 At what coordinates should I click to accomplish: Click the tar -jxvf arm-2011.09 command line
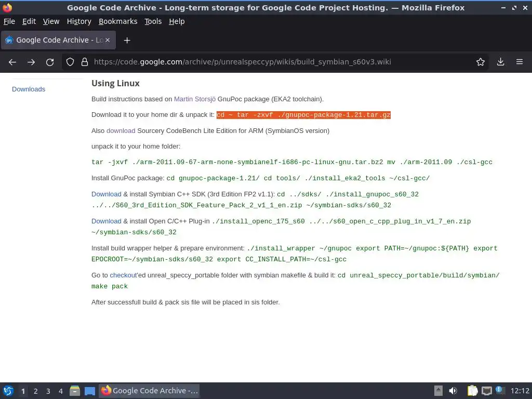point(292,162)
